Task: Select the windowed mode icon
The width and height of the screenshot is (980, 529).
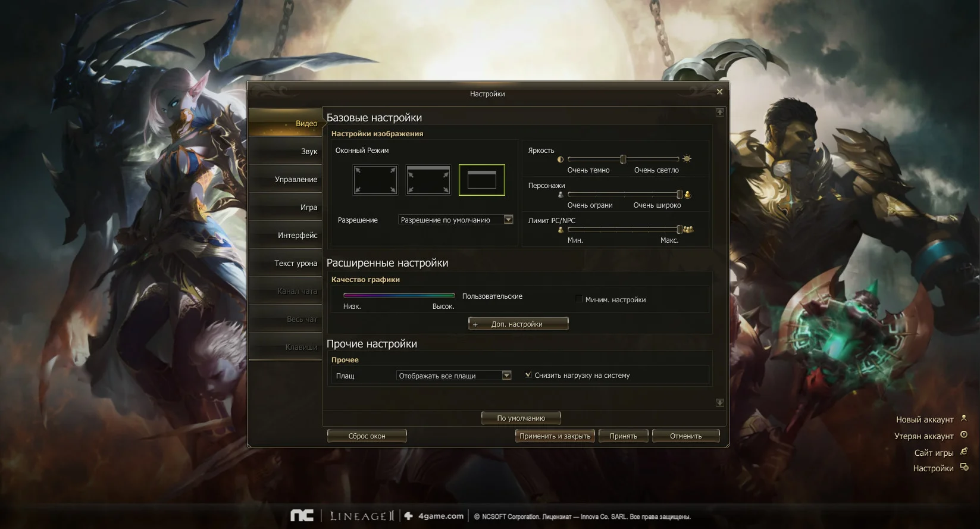Action: coord(482,180)
